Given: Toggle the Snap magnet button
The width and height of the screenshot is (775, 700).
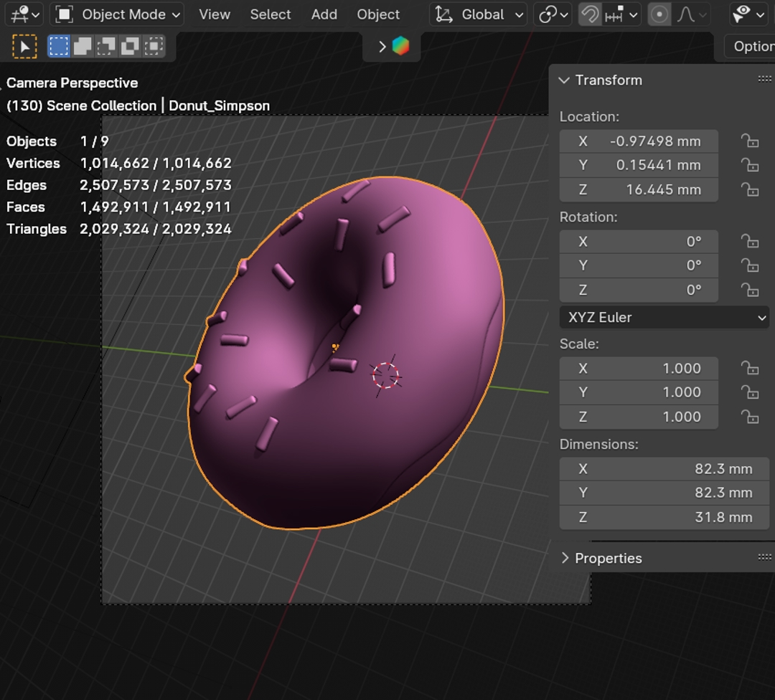Looking at the screenshot, I should point(590,14).
